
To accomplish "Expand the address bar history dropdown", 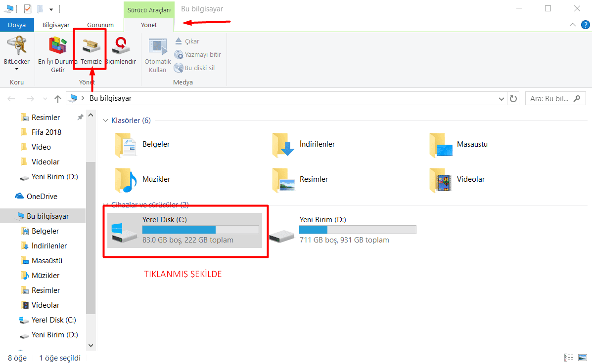I will [x=501, y=99].
